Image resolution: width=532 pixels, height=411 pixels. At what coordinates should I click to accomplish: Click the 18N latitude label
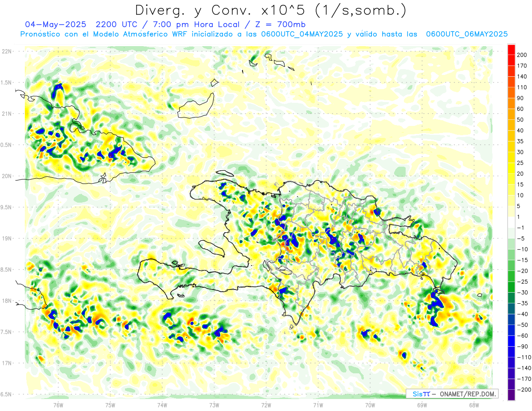click(x=6, y=301)
